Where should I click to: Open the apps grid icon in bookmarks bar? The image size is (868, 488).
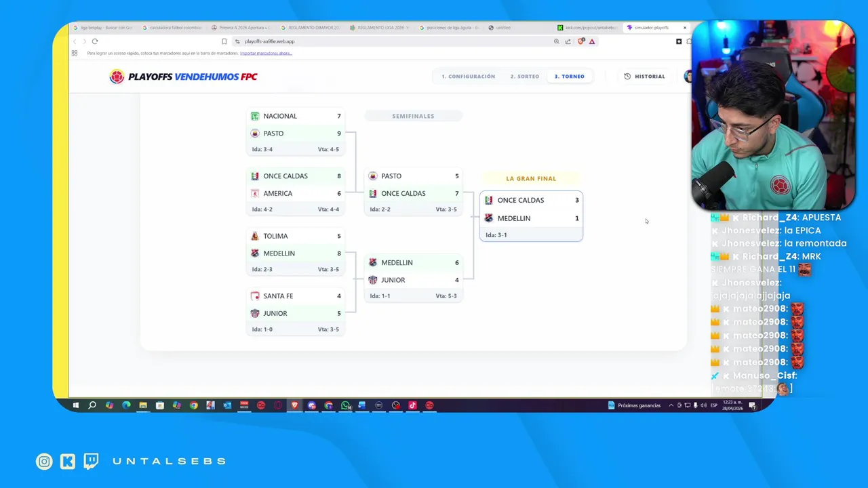[x=75, y=53]
